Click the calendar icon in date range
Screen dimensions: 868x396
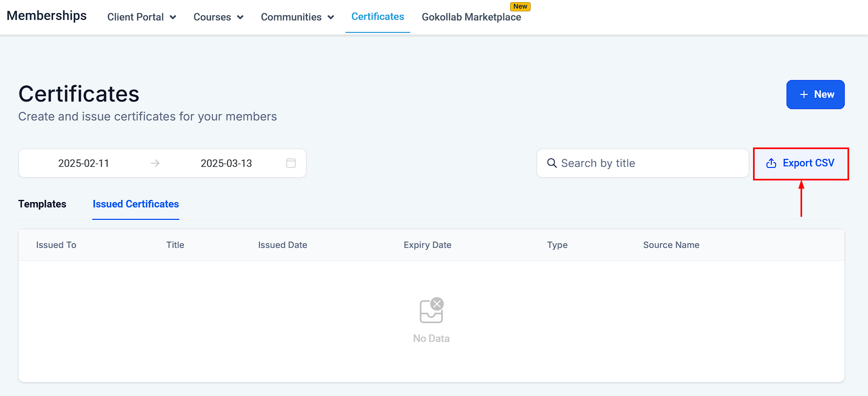click(291, 163)
